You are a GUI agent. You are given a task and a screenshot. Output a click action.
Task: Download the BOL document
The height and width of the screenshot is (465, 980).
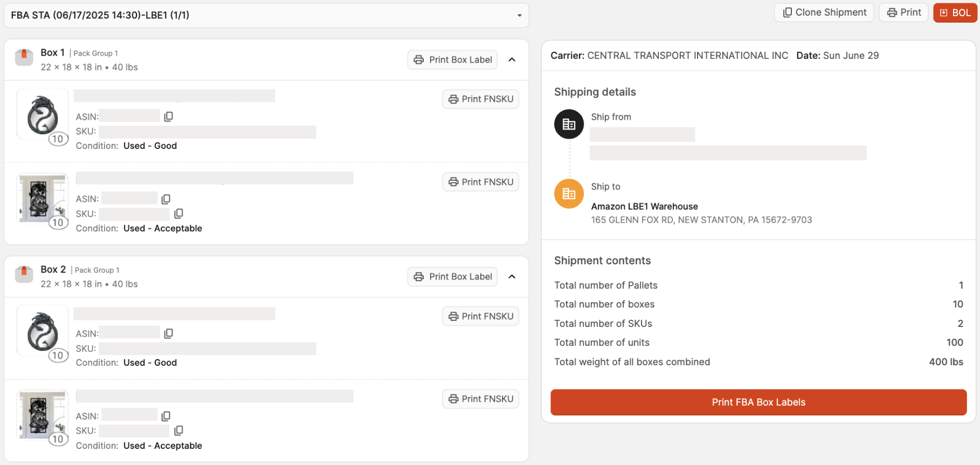(955, 12)
